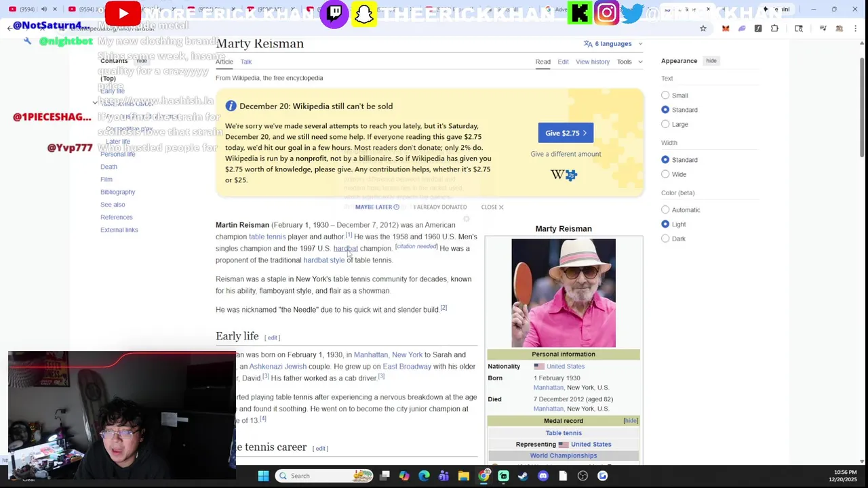This screenshot has height=488, width=868.
Task: Jump to the Death section in contents
Action: (x=108, y=167)
